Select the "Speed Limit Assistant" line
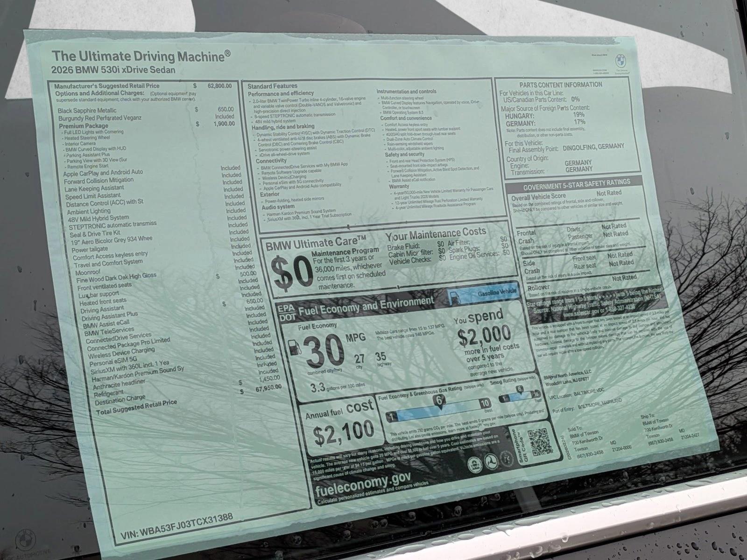747x560 pixels. click(93, 196)
